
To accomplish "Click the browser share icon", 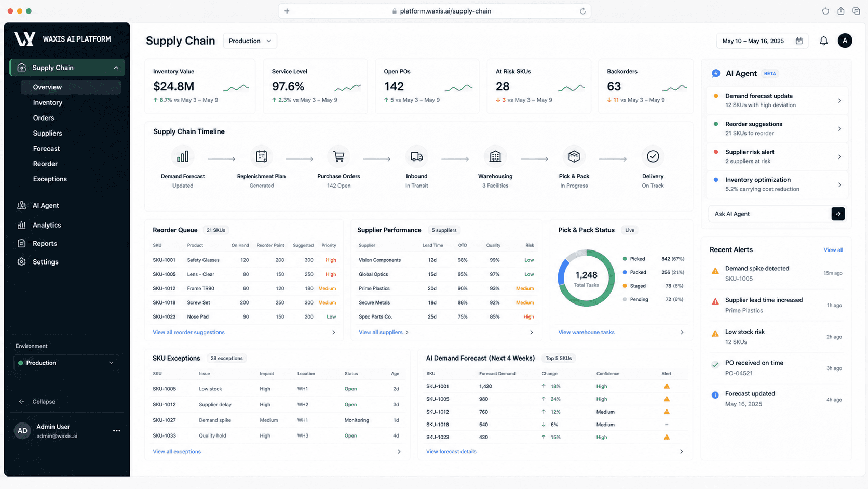I will [x=841, y=11].
